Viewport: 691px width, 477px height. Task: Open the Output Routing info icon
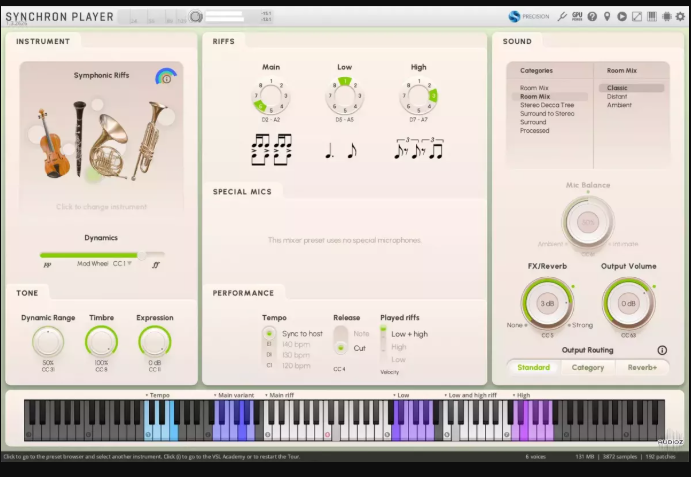(662, 350)
